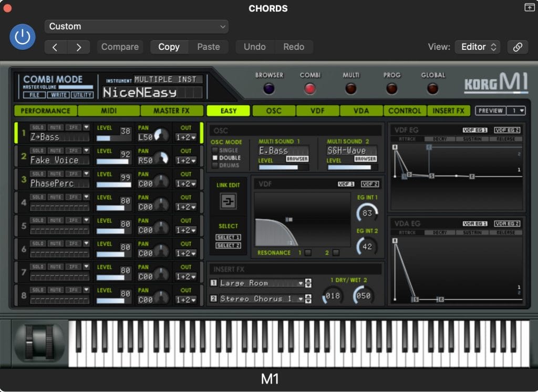Solo the Z→Bass timbre

click(x=37, y=128)
